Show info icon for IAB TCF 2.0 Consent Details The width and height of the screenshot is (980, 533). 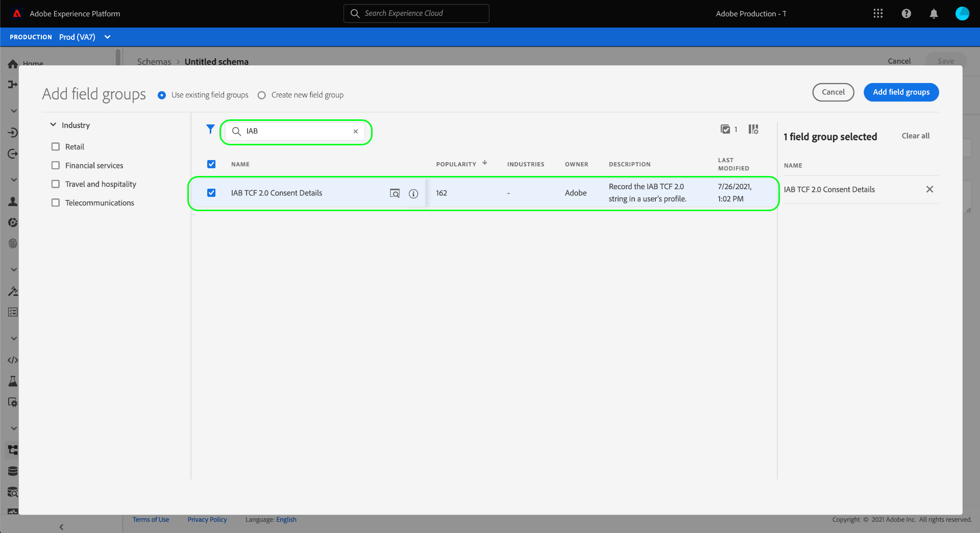point(413,193)
